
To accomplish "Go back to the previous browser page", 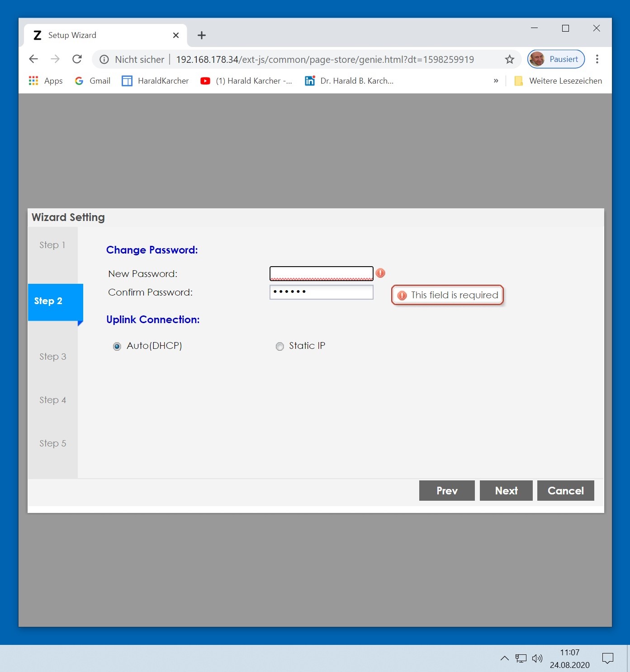I will (x=33, y=59).
